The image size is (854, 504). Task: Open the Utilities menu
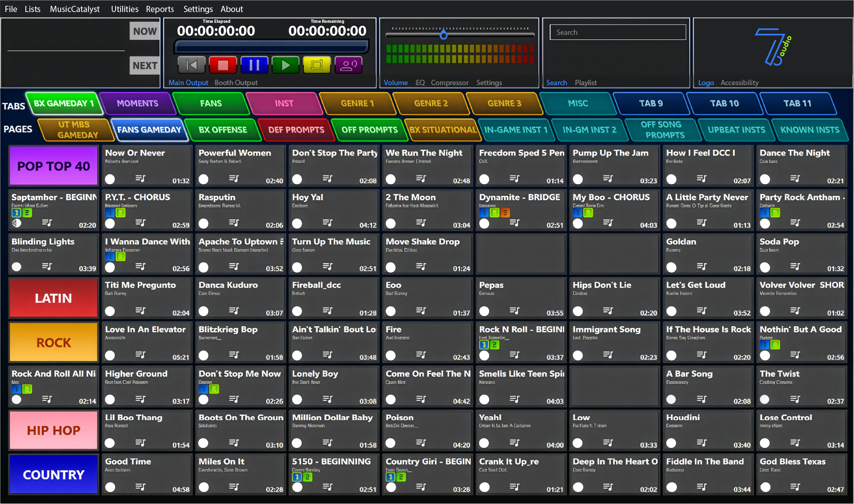125,9
